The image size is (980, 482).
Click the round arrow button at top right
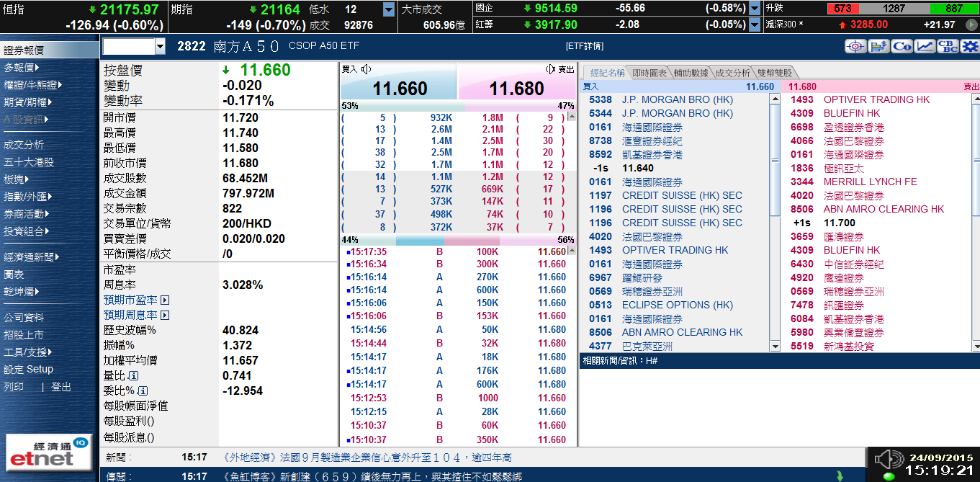[971, 24]
